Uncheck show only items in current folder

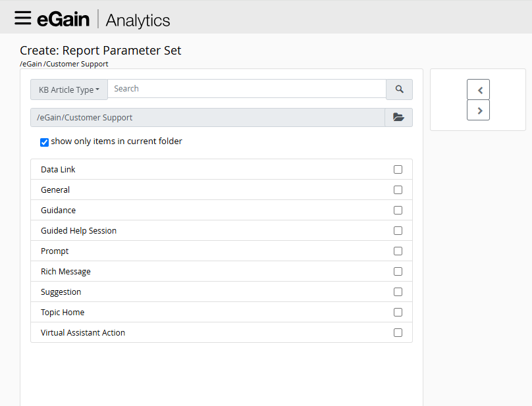(x=45, y=141)
